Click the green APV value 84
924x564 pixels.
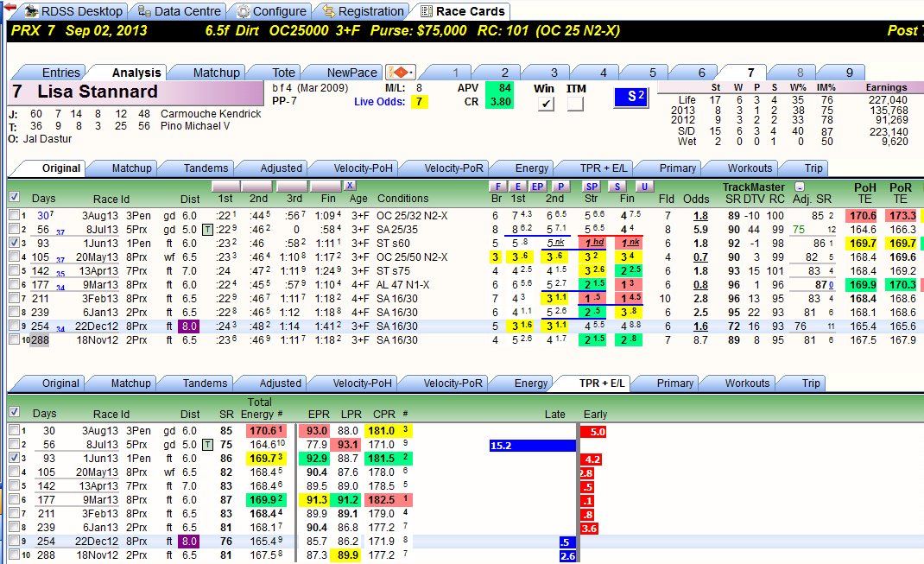tap(498, 88)
